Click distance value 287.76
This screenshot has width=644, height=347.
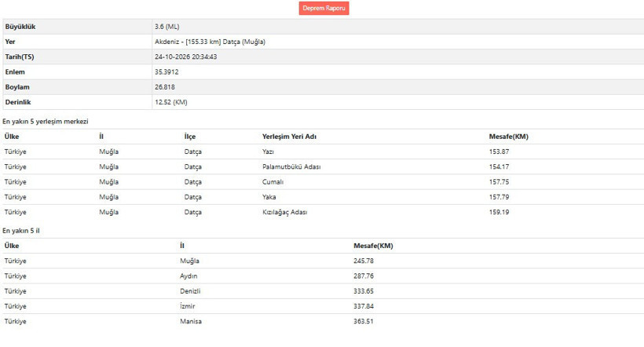363,276
